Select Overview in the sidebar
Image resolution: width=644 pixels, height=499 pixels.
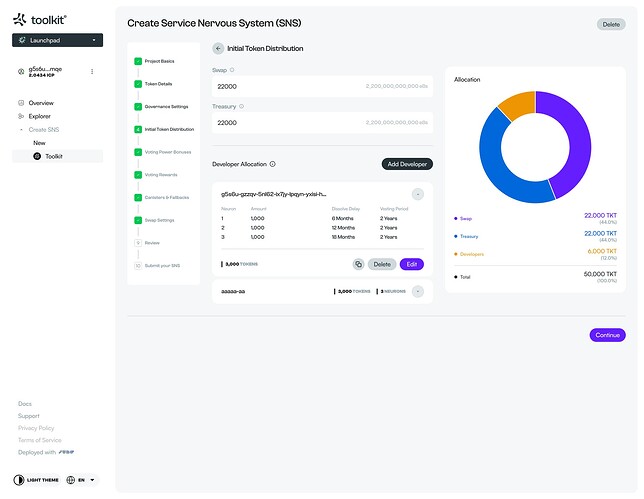(41, 103)
